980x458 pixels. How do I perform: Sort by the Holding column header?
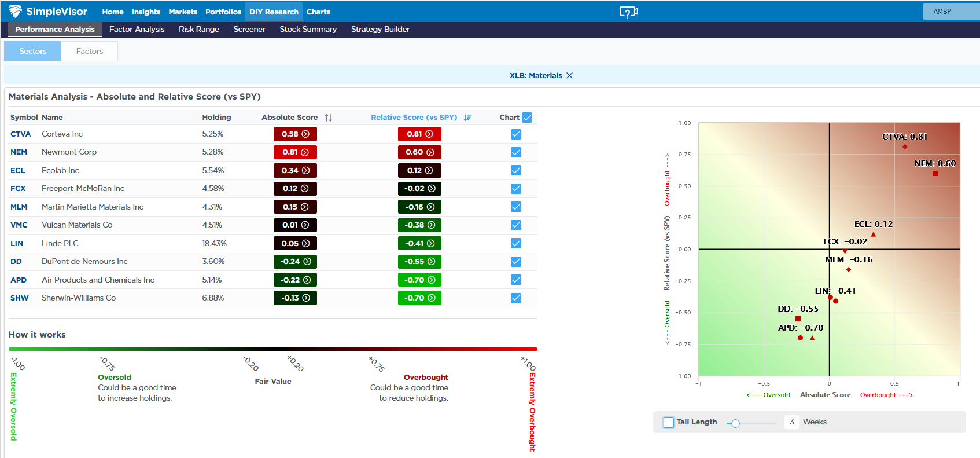coord(216,118)
